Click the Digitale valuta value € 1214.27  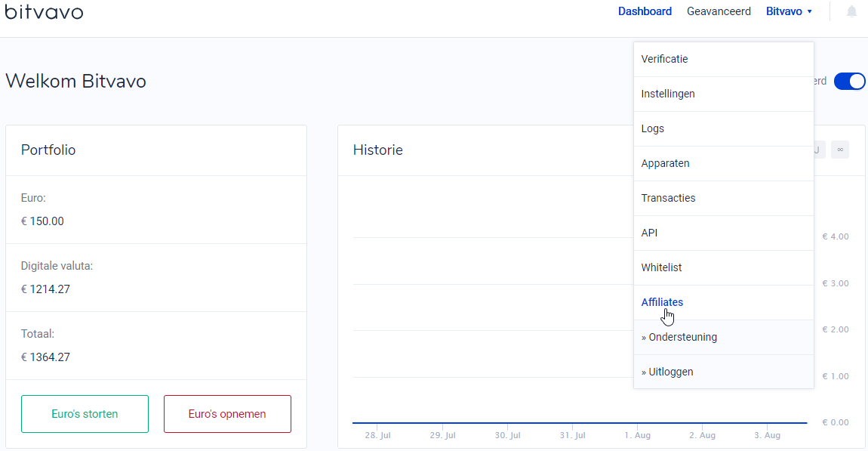[x=45, y=289]
